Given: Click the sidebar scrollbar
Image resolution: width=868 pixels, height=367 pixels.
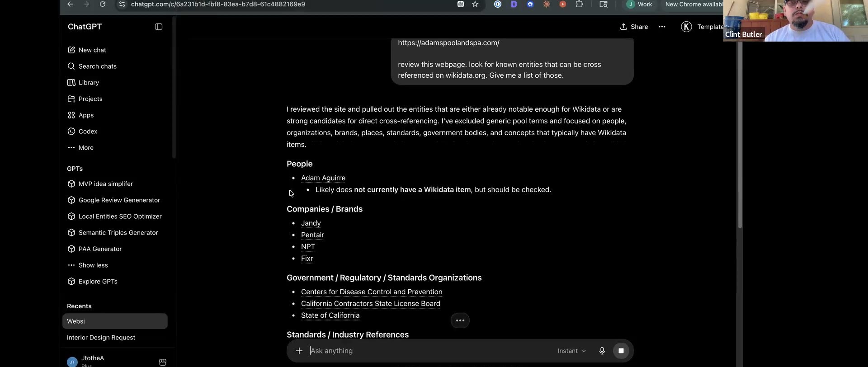Looking at the screenshot, I should pos(174,88).
